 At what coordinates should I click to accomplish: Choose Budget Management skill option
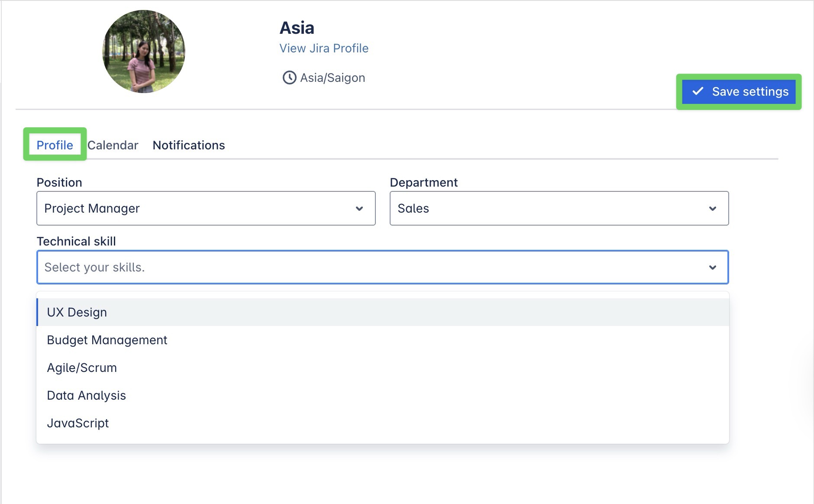107,340
